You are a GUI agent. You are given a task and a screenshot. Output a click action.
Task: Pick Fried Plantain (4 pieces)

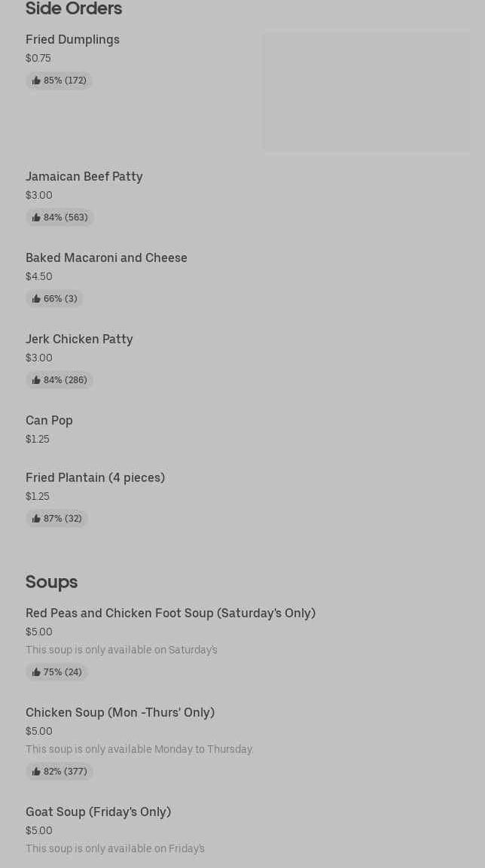[95, 477]
